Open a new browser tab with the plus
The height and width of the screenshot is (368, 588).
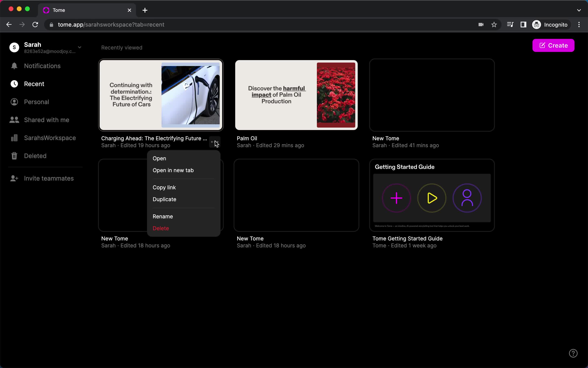point(145,10)
